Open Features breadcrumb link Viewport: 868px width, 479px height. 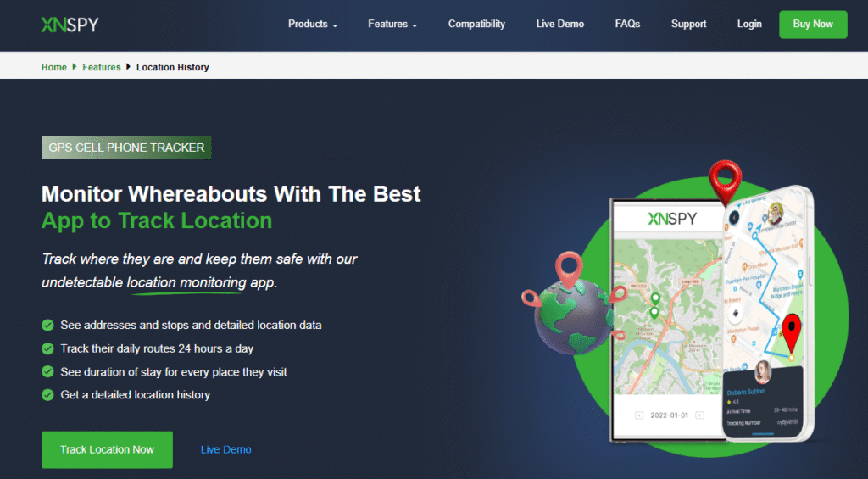coord(102,67)
